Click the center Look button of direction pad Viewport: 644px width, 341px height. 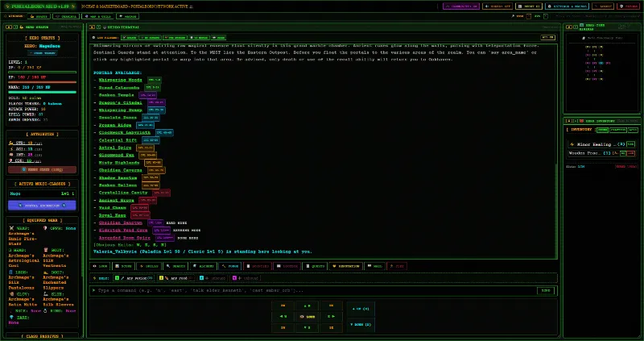coord(307,317)
